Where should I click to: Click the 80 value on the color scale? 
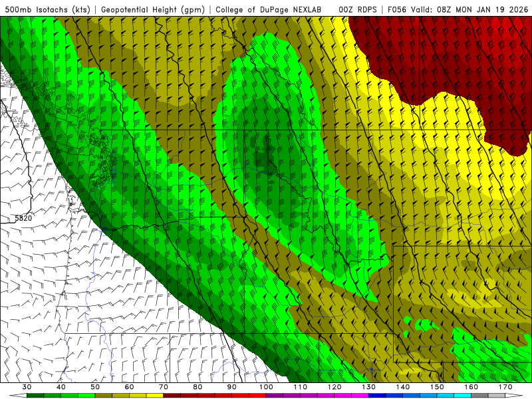click(x=198, y=387)
